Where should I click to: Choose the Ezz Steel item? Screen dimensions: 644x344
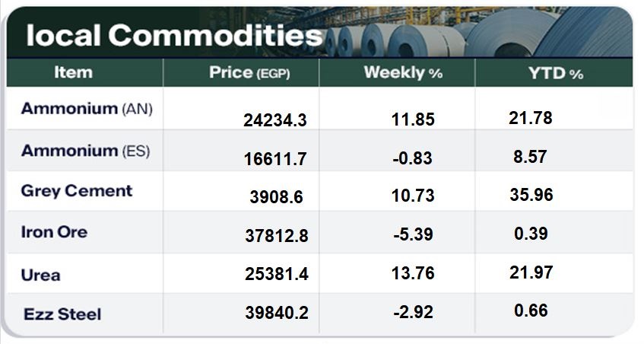coord(62,314)
